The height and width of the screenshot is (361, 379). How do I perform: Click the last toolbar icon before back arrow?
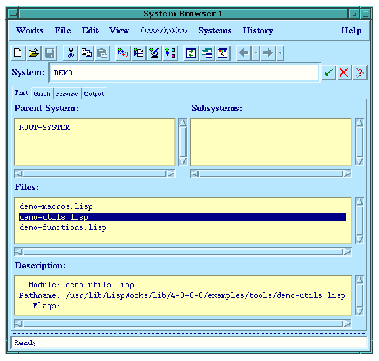(223, 53)
